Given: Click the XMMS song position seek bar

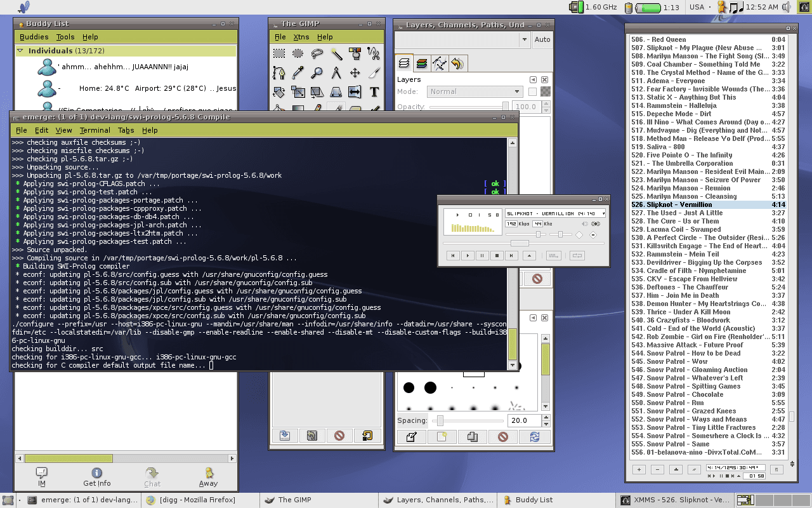Looking at the screenshot, I should [524, 243].
